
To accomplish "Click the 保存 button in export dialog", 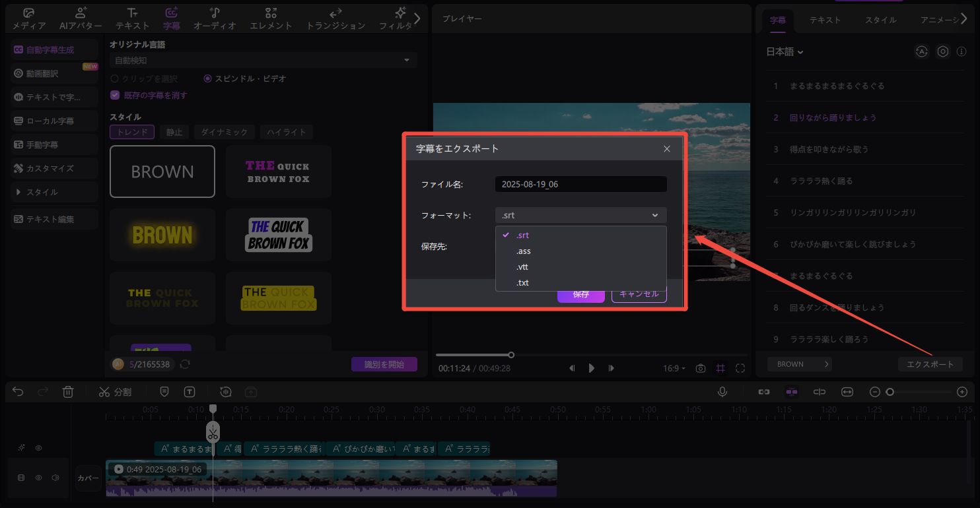I will pos(580,295).
